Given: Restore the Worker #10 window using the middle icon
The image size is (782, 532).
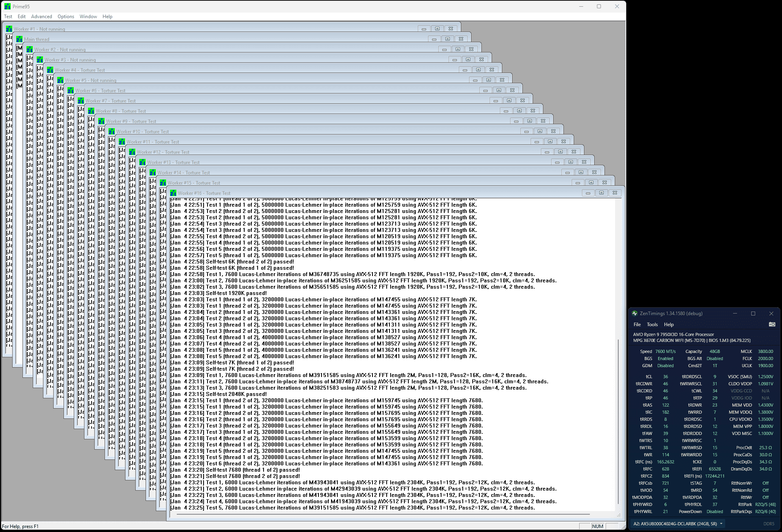Looking at the screenshot, I should 540,131.
